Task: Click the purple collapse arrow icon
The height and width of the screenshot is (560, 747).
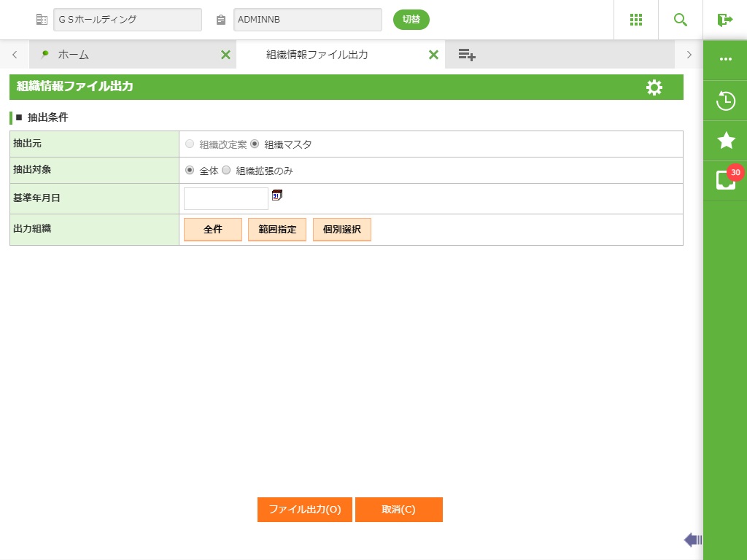Action: [693, 540]
